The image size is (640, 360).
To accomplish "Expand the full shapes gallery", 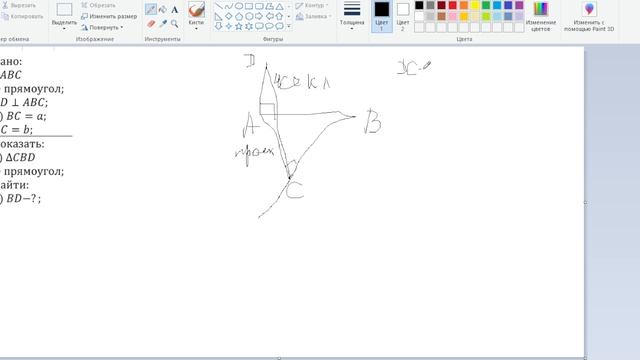I will pos(289,26).
